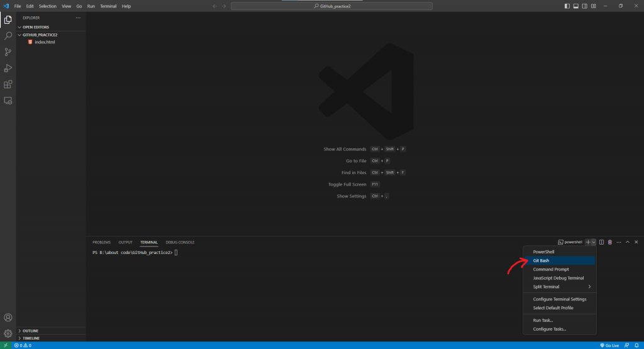
Task: Open the Remote Explorer icon in activity bar
Action: tap(8, 101)
